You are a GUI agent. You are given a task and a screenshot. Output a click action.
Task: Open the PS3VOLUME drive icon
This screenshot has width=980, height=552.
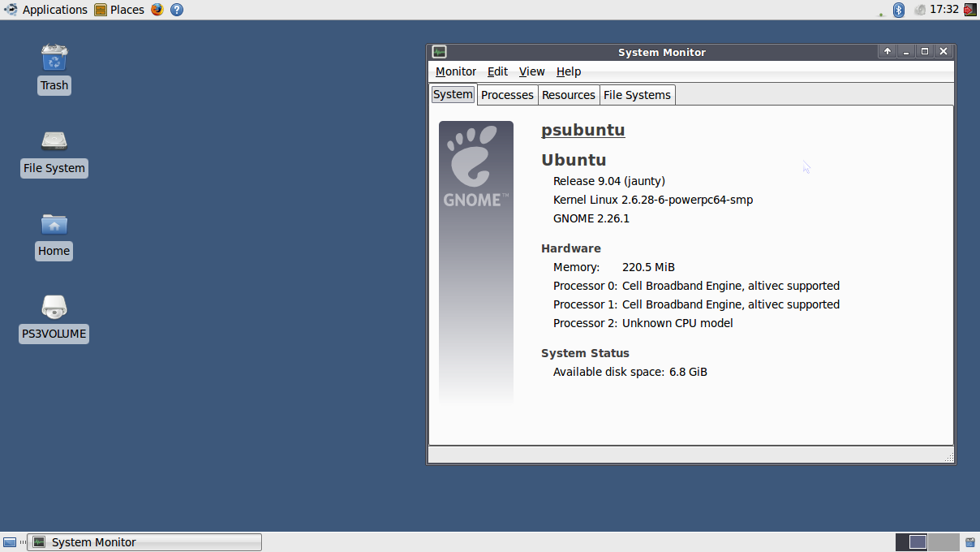click(54, 307)
